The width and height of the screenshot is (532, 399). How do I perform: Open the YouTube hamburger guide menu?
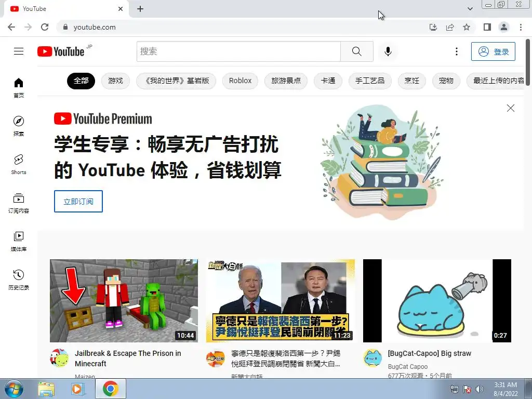(19, 51)
